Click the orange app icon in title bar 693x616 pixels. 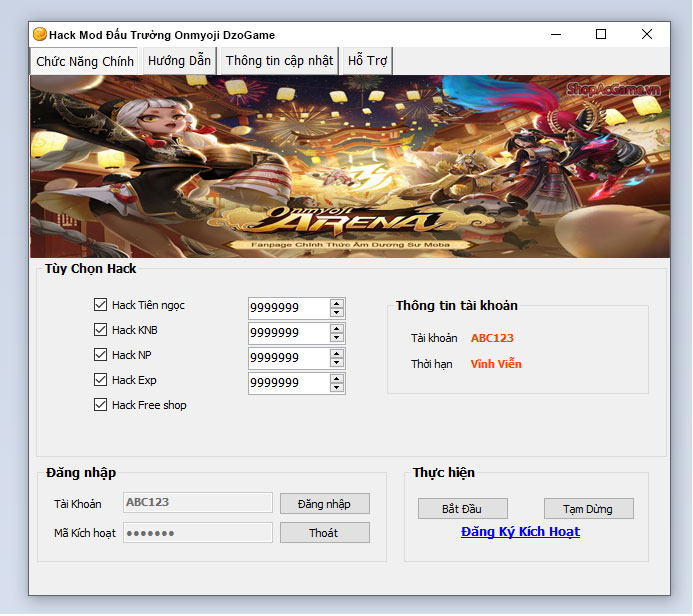click(x=40, y=34)
